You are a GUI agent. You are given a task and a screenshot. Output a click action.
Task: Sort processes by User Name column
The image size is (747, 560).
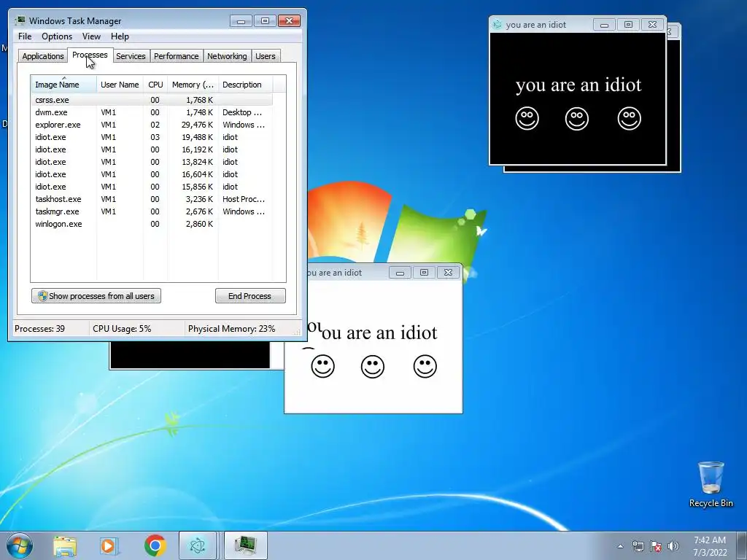coord(120,85)
